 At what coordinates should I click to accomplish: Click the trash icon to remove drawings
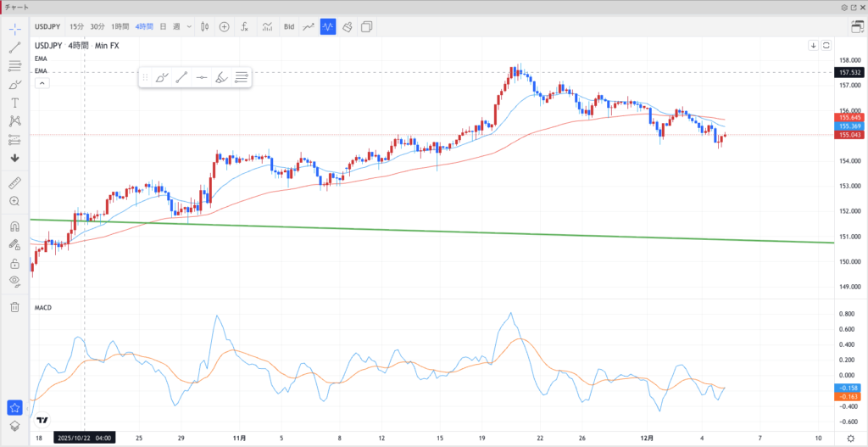click(14, 306)
